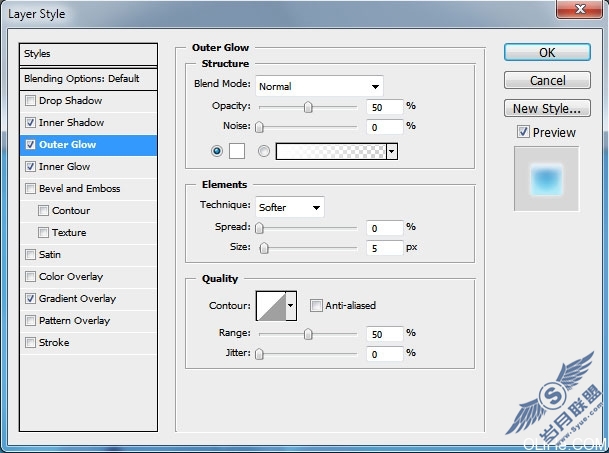
Task: Select the gradient glow radio button
Action: click(x=264, y=151)
